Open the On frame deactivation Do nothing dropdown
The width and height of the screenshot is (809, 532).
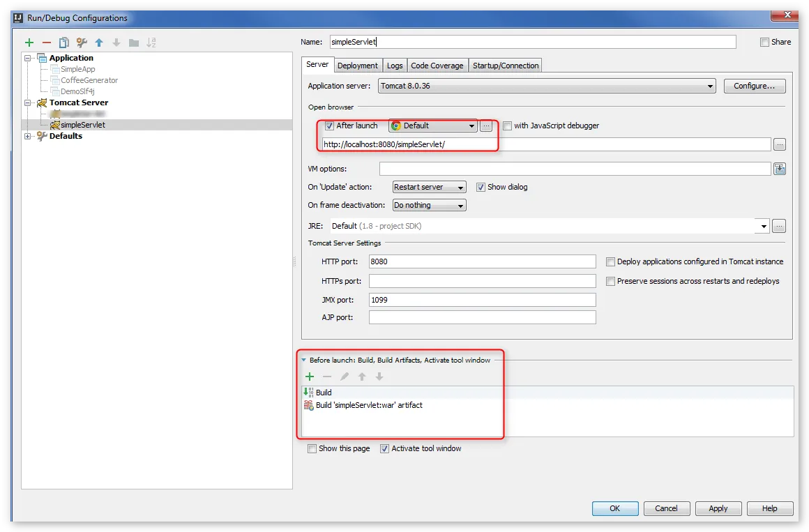[x=430, y=206]
